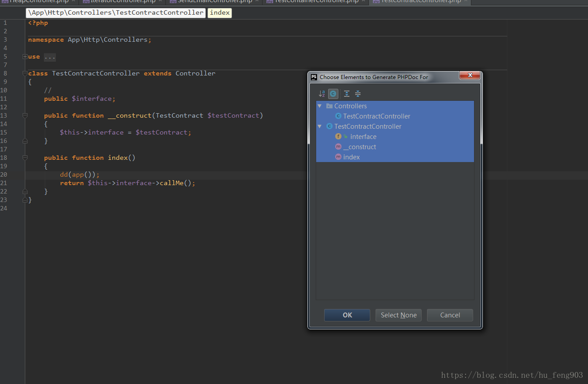Fold the index function at line 18
The image size is (588, 384).
(25, 158)
